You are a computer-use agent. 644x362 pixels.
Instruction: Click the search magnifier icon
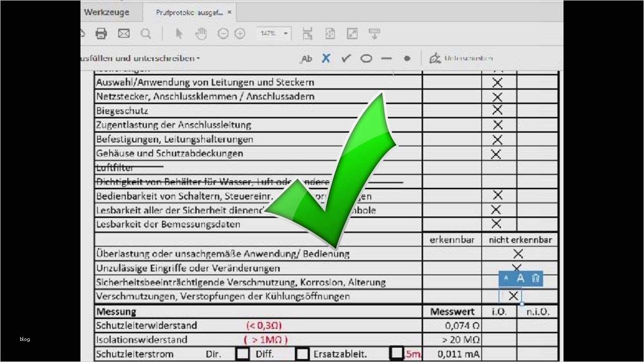(x=146, y=33)
